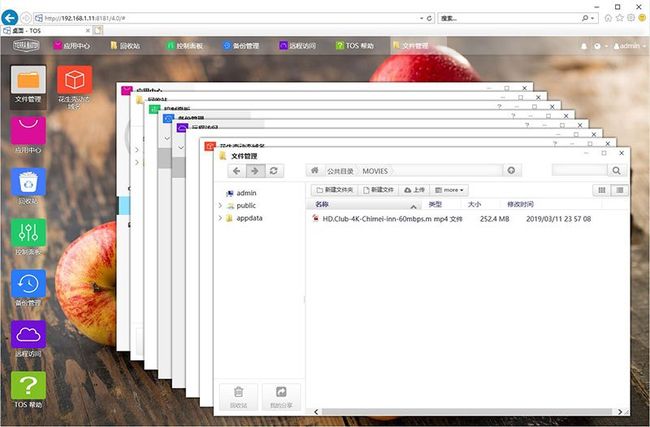Open a new browser tab
Image resolution: width=650 pixels, height=427 pixels.
pos(98,30)
